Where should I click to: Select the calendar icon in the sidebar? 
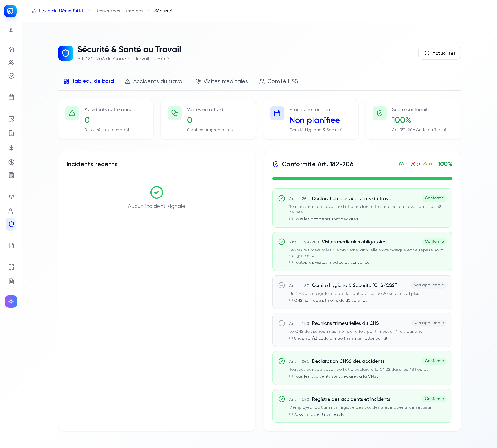point(11,97)
